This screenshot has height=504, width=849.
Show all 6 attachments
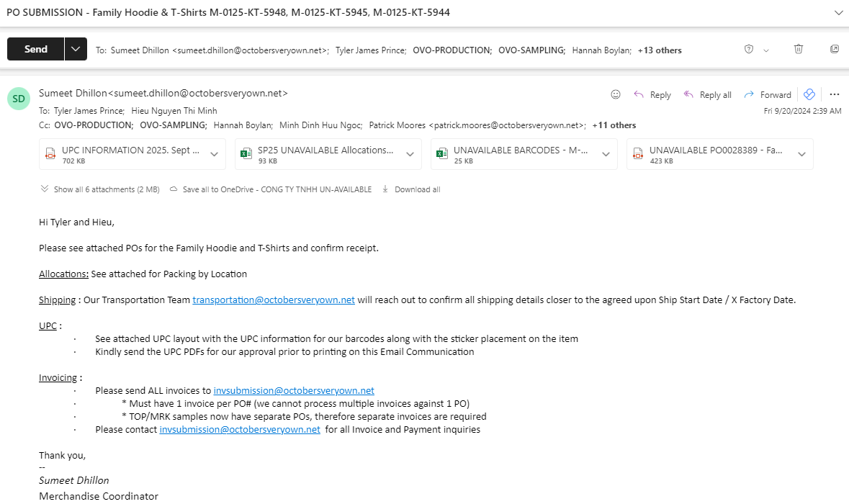pyautogui.click(x=101, y=189)
